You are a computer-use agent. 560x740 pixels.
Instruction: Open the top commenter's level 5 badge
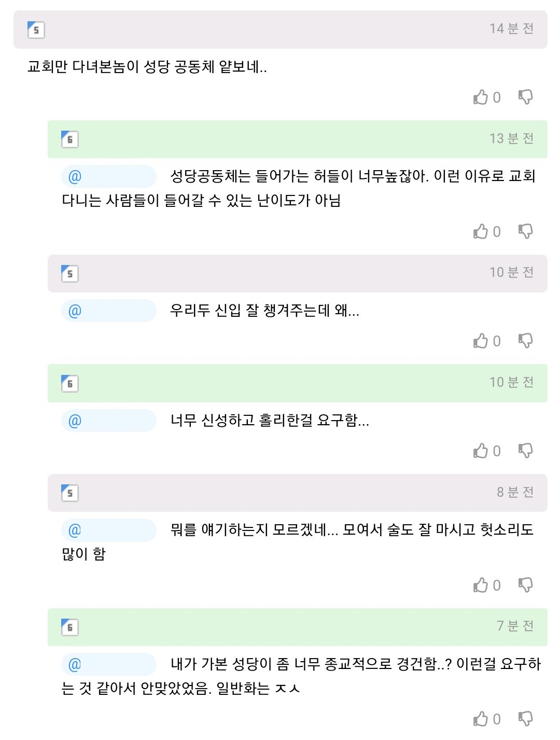[x=36, y=30]
